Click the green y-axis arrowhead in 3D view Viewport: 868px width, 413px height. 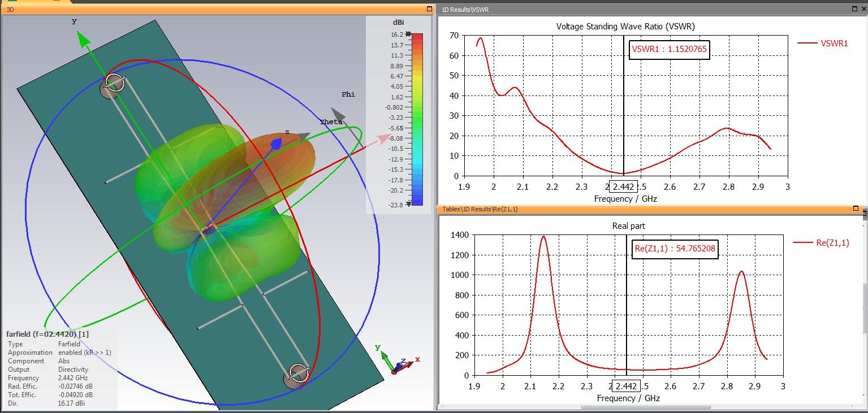click(83, 39)
